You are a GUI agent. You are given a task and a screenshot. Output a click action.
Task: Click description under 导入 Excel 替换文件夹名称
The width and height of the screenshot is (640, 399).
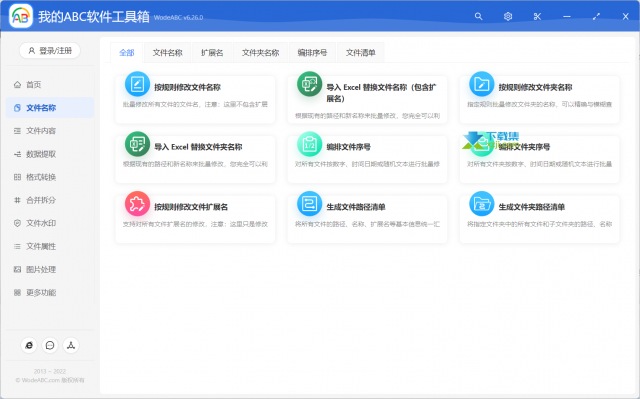195,164
